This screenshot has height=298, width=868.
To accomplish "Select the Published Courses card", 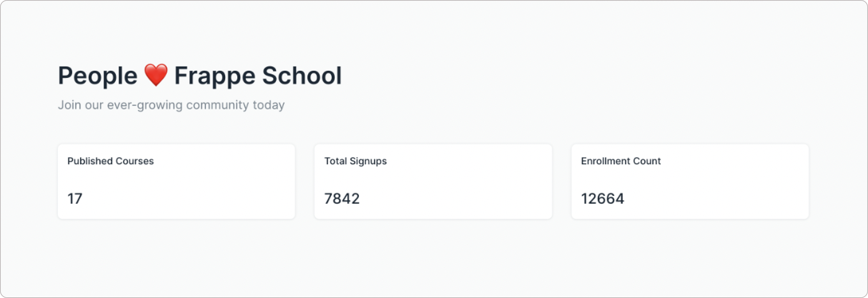I will 176,182.
